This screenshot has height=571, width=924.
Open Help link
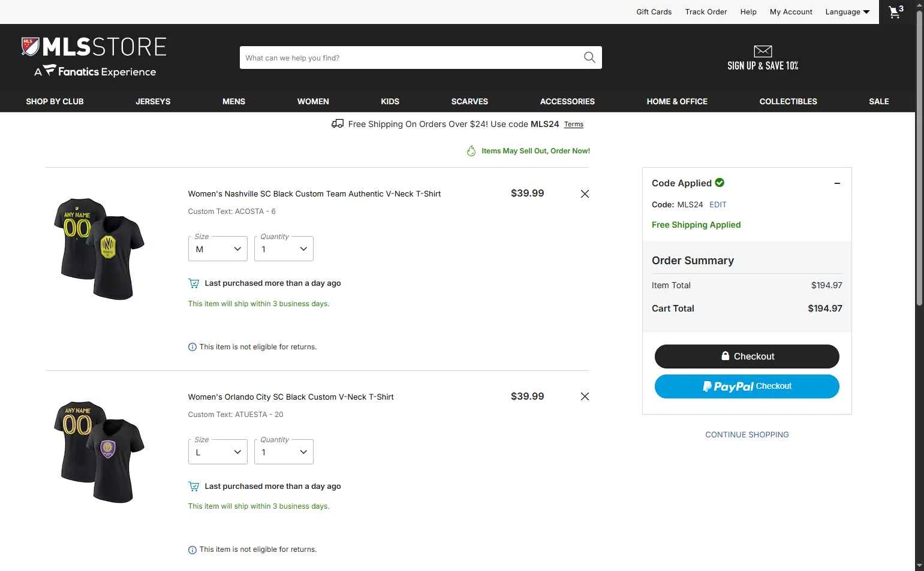pyautogui.click(x=748, y=12)
